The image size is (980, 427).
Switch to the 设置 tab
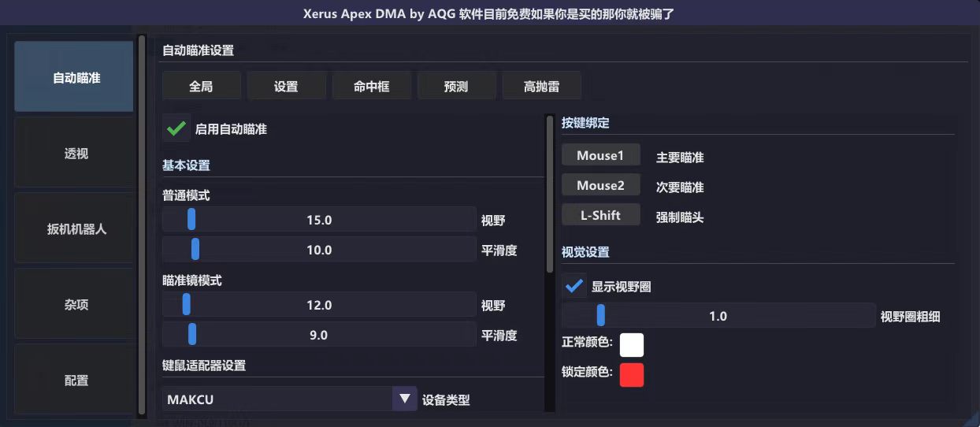pyautogui.click(x=286, y=86)
